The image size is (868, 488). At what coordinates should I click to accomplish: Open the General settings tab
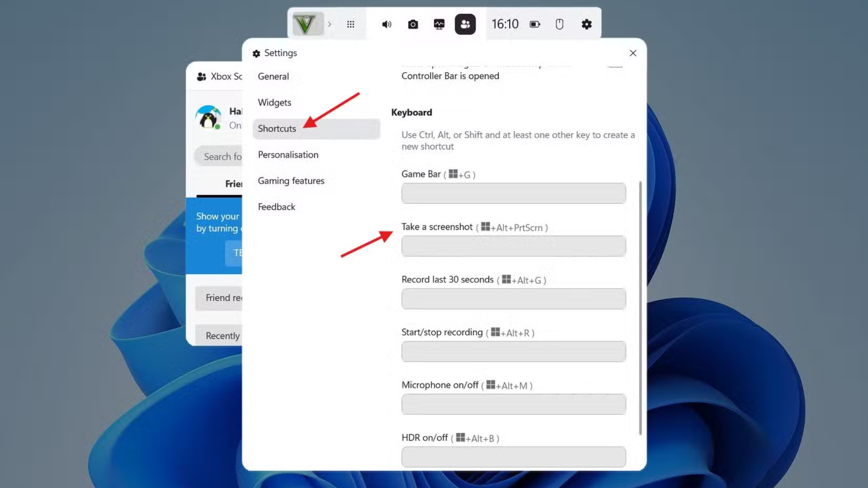[x=273, y=76]
